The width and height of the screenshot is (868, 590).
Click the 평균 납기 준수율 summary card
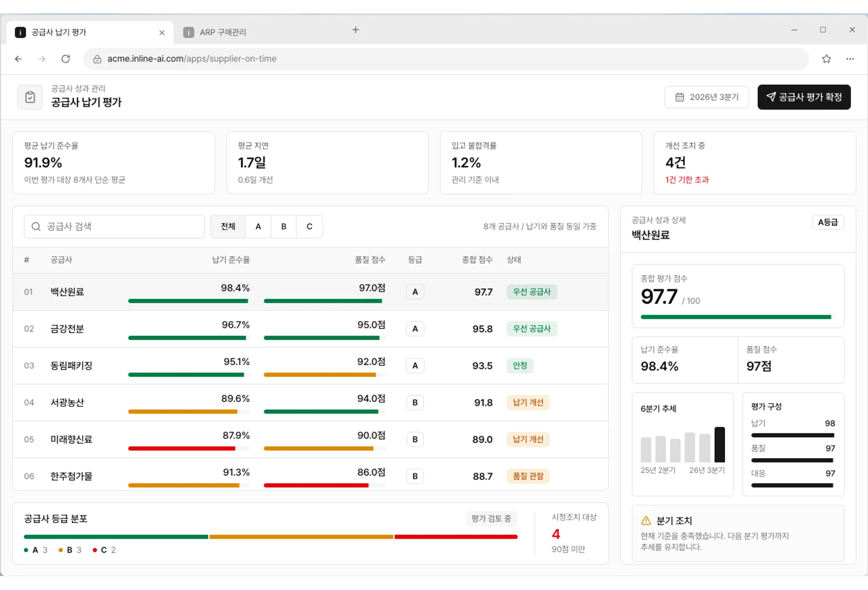(114, 163)
